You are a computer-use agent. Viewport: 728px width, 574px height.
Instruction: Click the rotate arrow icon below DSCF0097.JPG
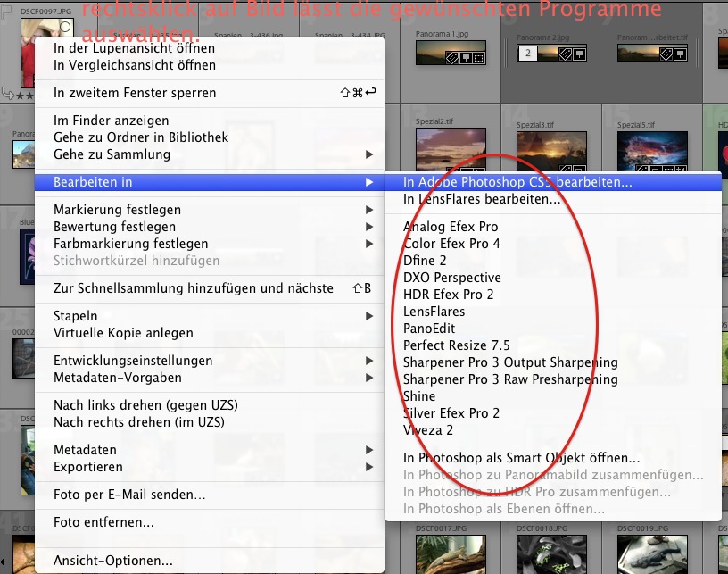point(9,91)
